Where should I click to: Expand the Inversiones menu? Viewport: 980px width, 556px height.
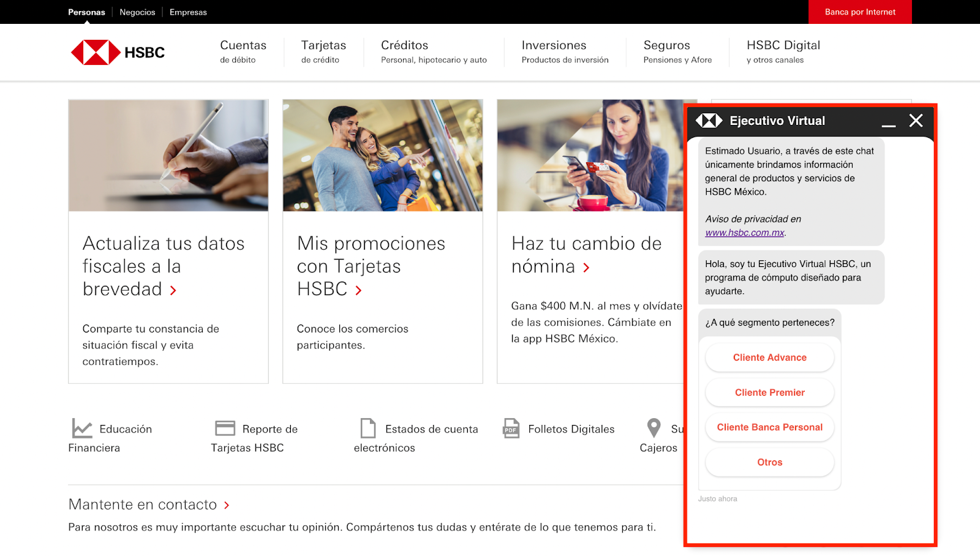[565, 51]
